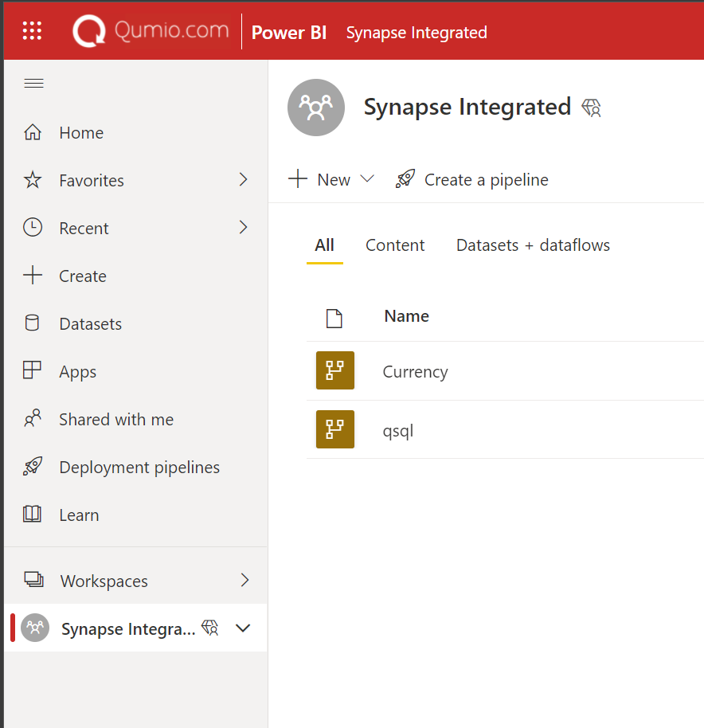
Task: Open the Currency dataflow
Action: (416, 371)
